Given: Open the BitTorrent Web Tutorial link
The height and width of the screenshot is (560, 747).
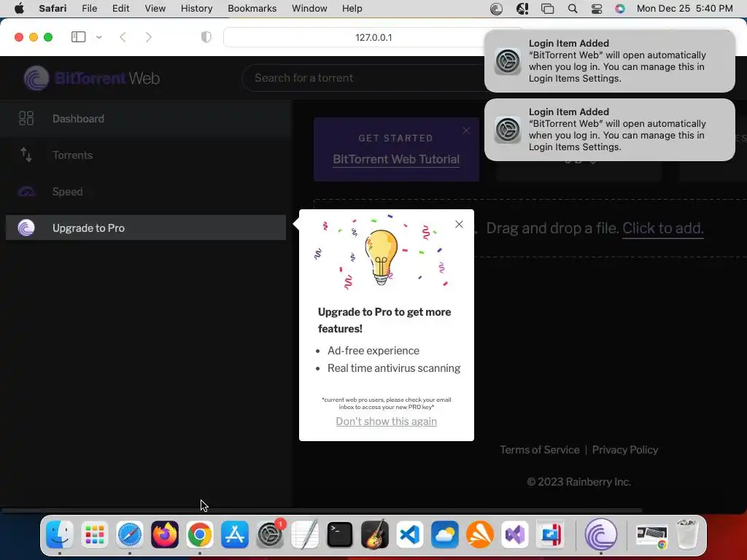Looking at the screenshot, I should point(396,160).
